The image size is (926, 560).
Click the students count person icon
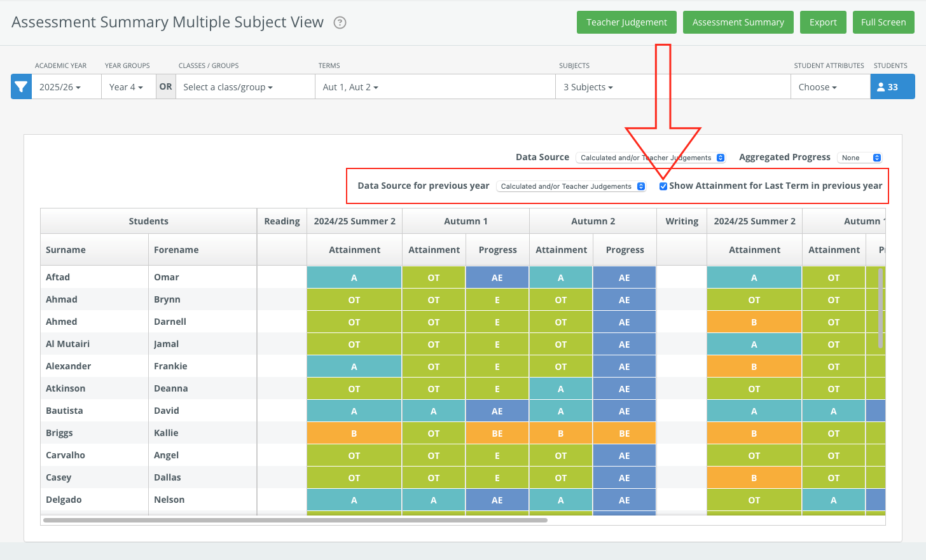tap(881, 87)
